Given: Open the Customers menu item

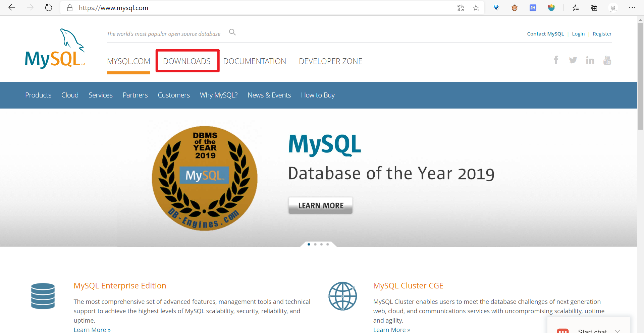Looking at the screenshot, I should point(174,95).
